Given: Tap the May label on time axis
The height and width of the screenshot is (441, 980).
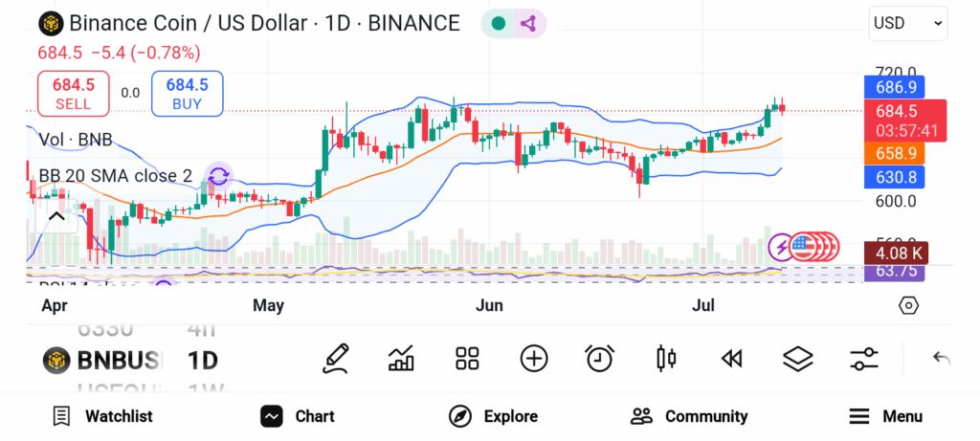Looking at the screenshot, I should tap(268, 306).
